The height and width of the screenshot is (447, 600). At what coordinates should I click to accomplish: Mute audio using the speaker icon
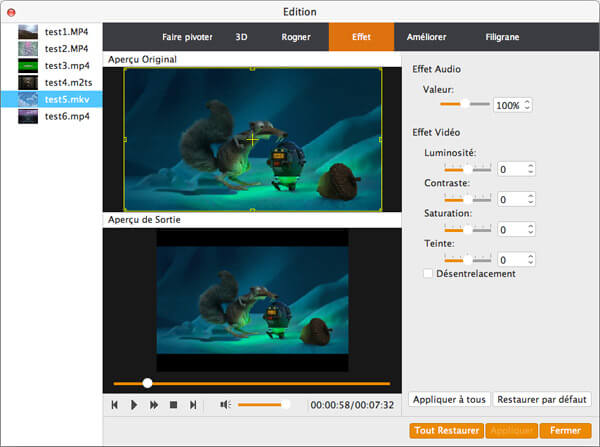225,405
